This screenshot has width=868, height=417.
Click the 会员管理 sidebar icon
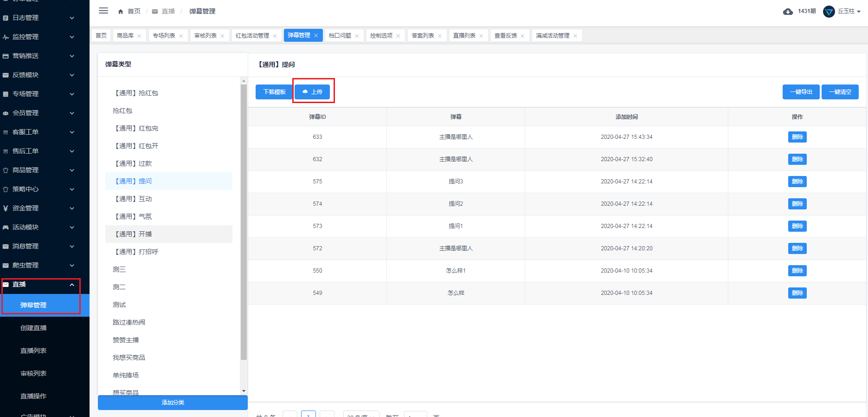6,113
